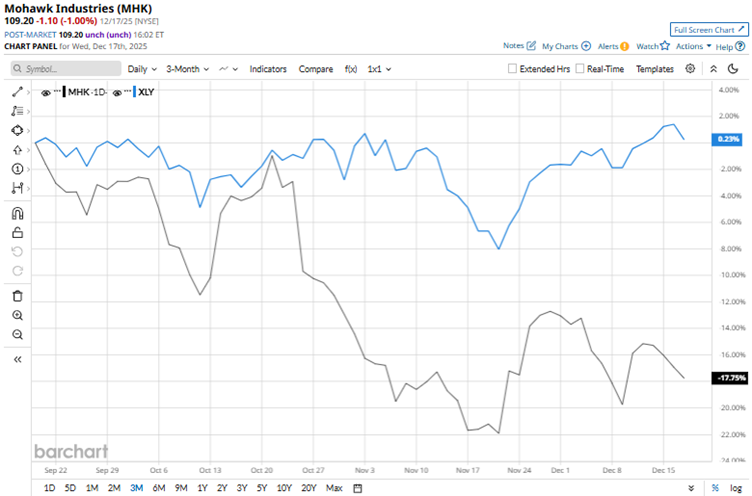The height and width of the screenshot is (496, 752).
Task: Expand the shapes tool submenu arrow
Action: pos(28,130)
